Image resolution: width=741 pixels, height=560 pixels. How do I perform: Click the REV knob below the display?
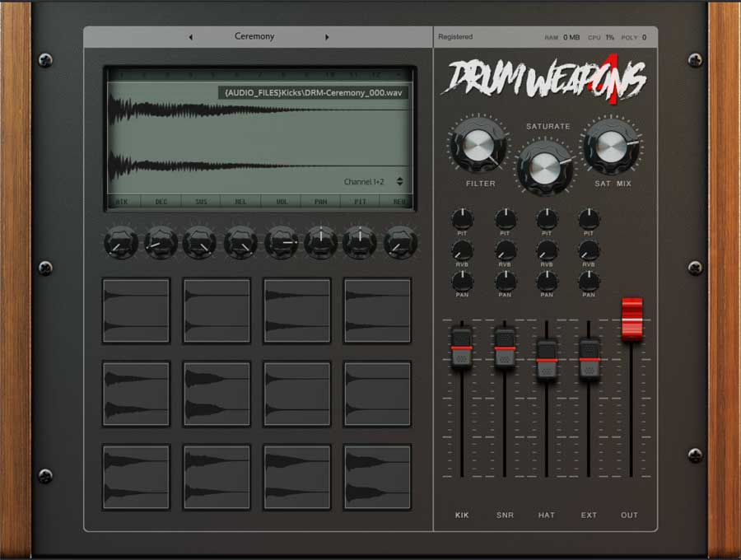pyautogui.click(x=400, y=242)
